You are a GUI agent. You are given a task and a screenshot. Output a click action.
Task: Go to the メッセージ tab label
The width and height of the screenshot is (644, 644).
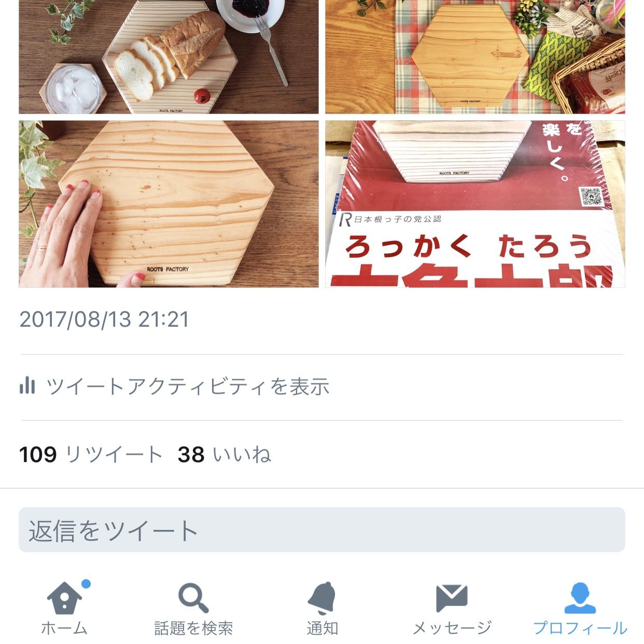[x=452, y=628]
